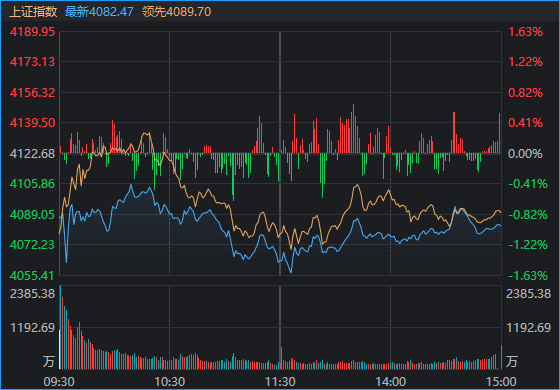Click the right 2385.38 volume label
Image resolution: width=560 pixels, height=390 pixels.
click(529, 294)
